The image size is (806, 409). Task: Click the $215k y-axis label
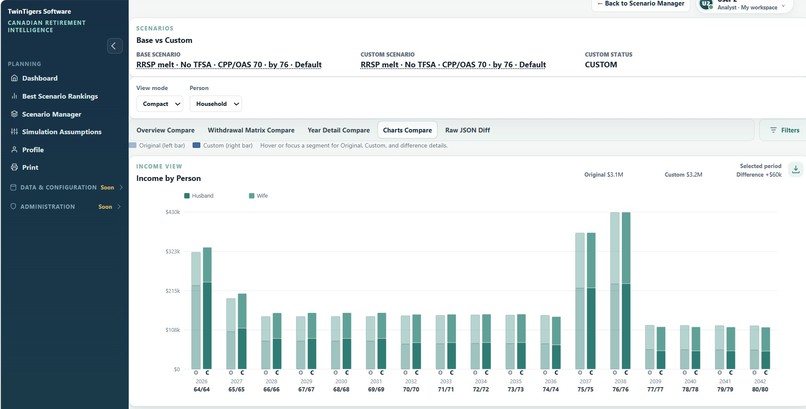[172, 291]
